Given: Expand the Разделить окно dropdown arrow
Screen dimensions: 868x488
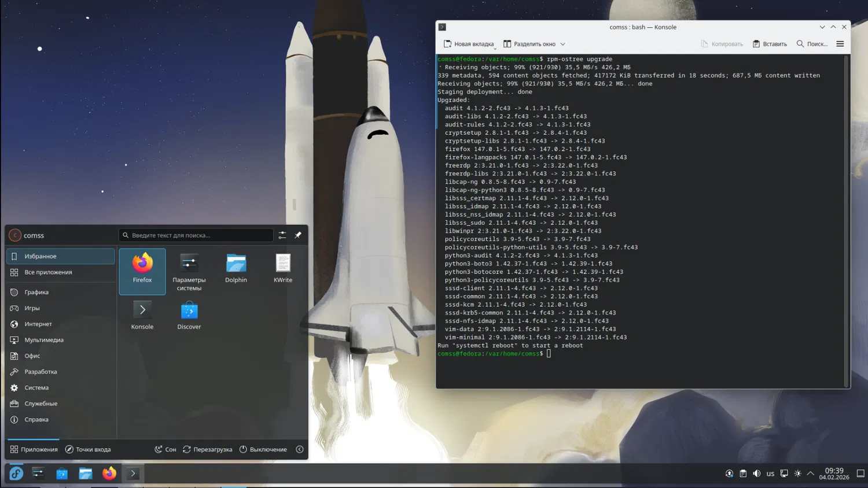Looking at the screenshot, I should point(562,44).
